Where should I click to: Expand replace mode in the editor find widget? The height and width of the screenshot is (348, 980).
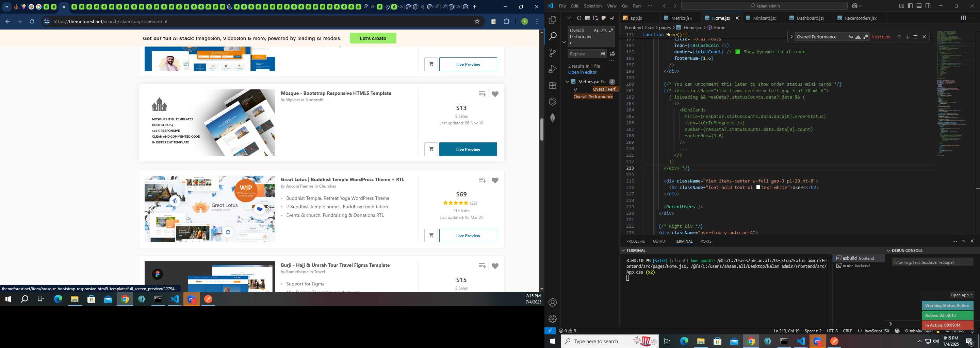(x=791, y=37)
